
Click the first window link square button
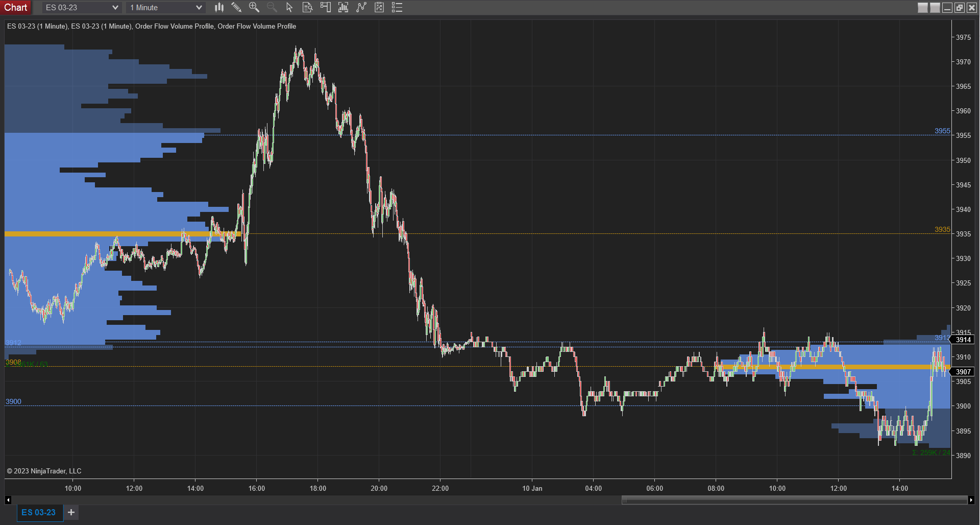coord(923,8)
